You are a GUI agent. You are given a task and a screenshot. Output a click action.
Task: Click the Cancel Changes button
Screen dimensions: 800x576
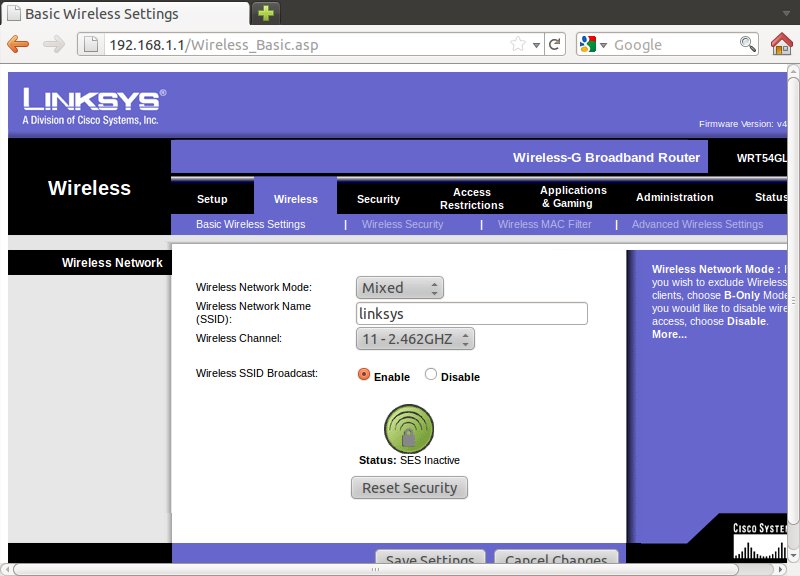tap(556, 557)
